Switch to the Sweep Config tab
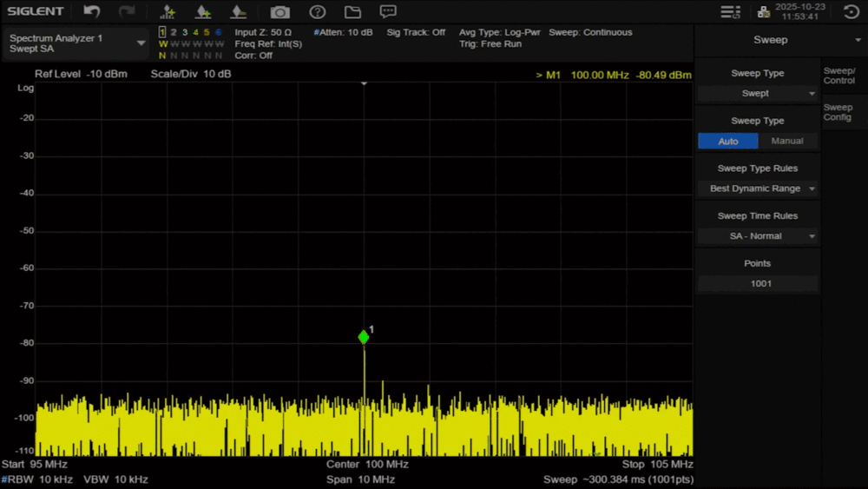 pos(839,112)
